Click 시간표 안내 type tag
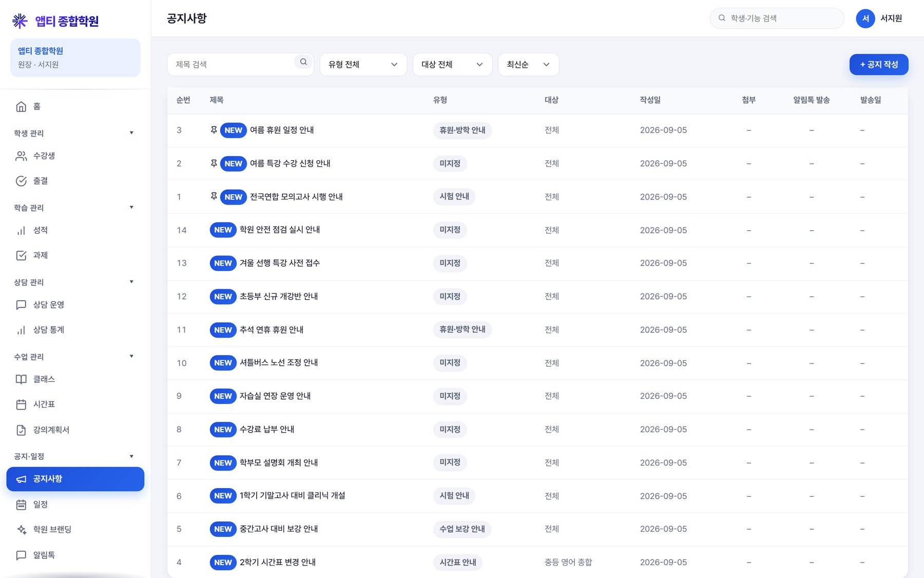This screenshot has width=924, height=578. (457, 562)
